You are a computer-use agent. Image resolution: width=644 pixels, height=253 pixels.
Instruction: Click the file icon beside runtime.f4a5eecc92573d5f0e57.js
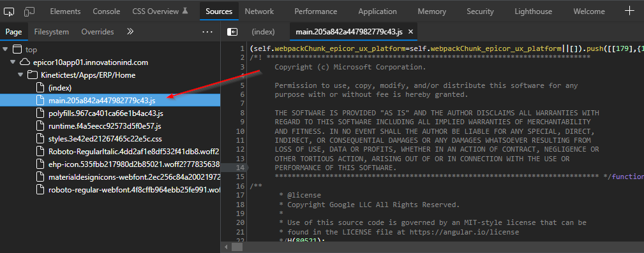coord(40,126)
